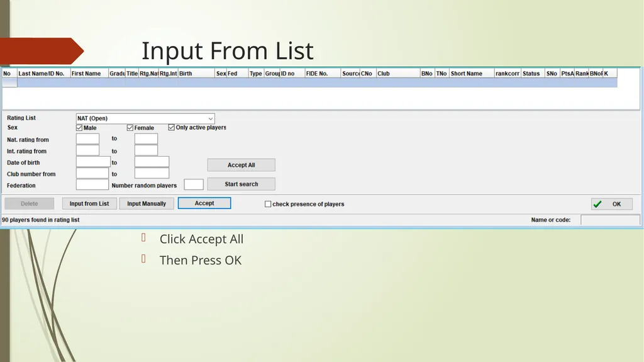Click the Club number to field
Viewport: 644px width, 362px height.
[152, 173]
